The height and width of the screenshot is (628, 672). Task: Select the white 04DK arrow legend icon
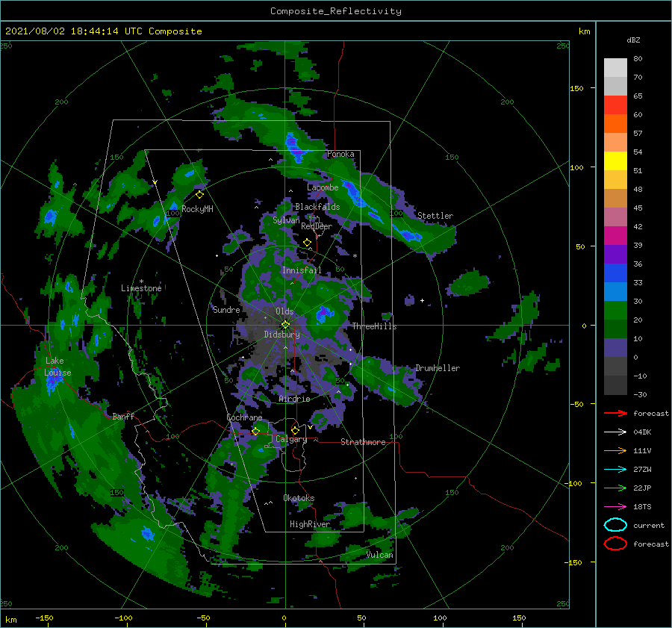(615, 432)
